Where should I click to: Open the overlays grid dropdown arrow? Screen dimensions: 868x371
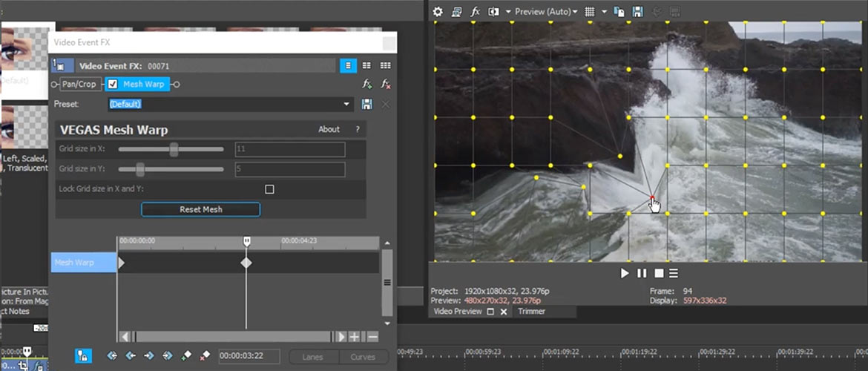point(605,12)
